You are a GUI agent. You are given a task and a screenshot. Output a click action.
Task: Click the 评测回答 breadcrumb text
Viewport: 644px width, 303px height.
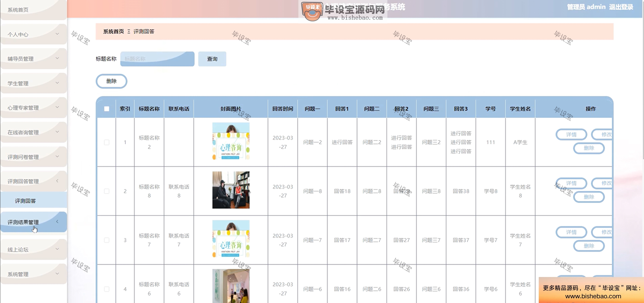144,31
